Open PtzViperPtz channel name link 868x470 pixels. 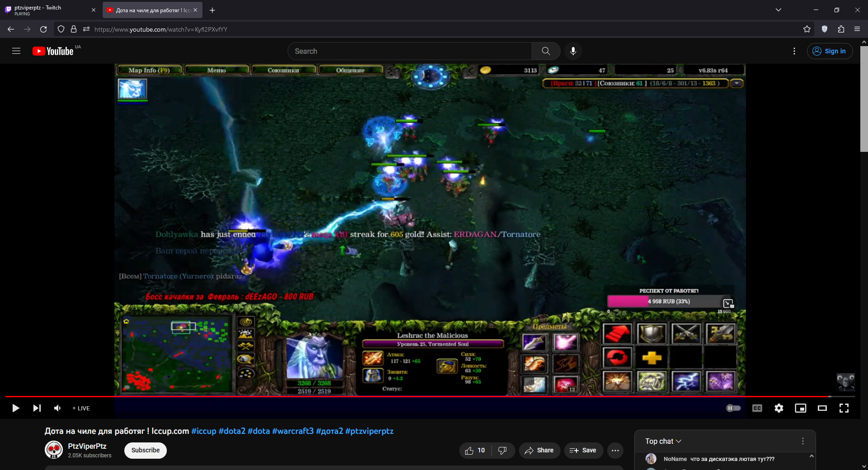pos(87,446)
